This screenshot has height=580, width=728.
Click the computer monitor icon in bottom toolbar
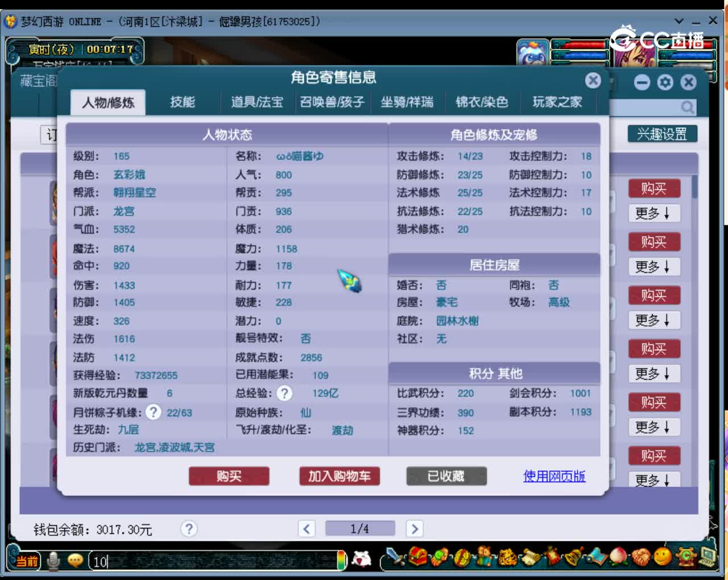pyautogui.click(x=708, y=557)
